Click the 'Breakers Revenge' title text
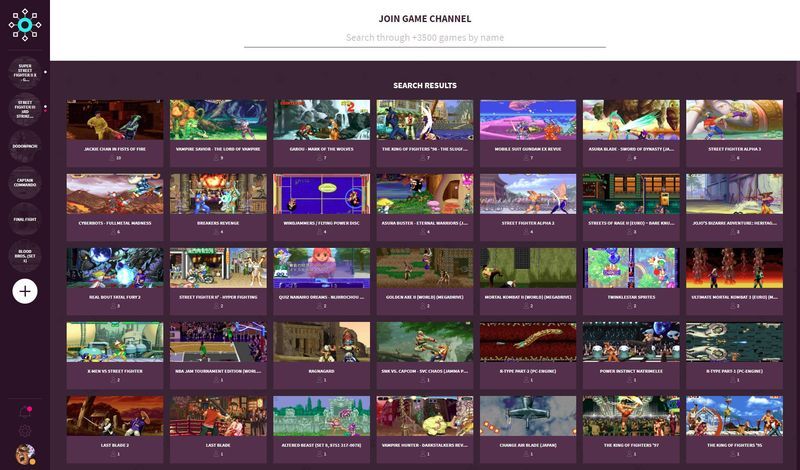 coord(218,223)
